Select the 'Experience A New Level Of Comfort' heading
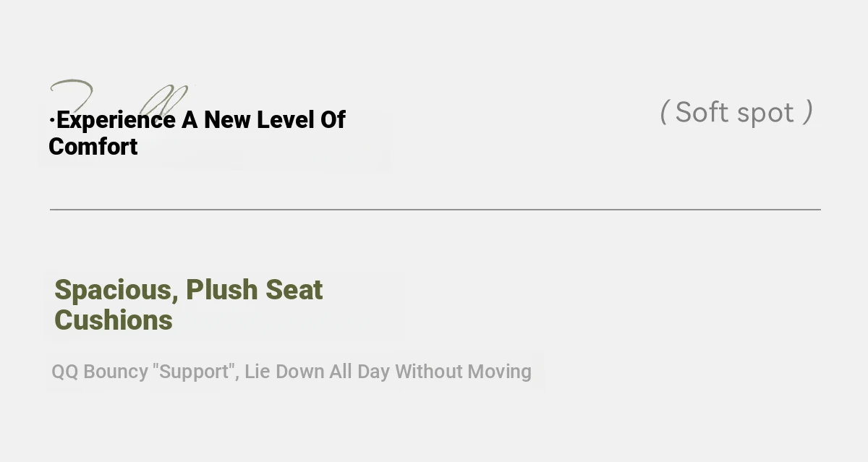Screen dimensions: 868x462 point(197,133)
